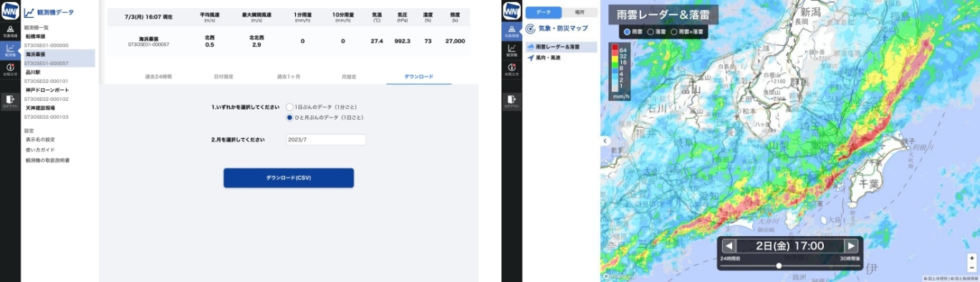Click 平均風速 value 北西 0.5
980x282 pixels.
point(209,41)
